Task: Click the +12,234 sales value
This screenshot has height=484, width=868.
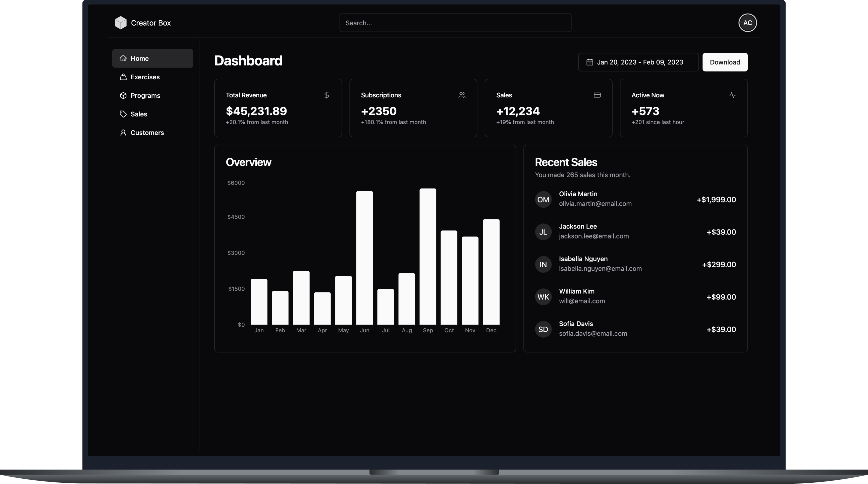Action: tap(518, 111)
